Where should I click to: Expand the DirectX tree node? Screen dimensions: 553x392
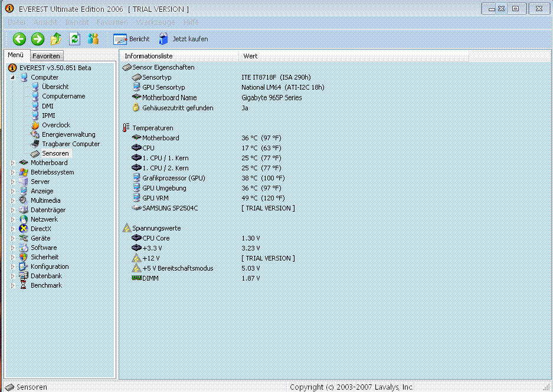pyautogui.click(x=13, y=229)
